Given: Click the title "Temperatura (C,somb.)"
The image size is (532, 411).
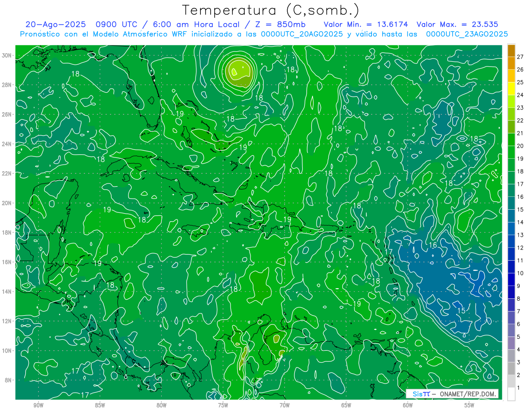Looking at the screenshot, I should point(271,10).
